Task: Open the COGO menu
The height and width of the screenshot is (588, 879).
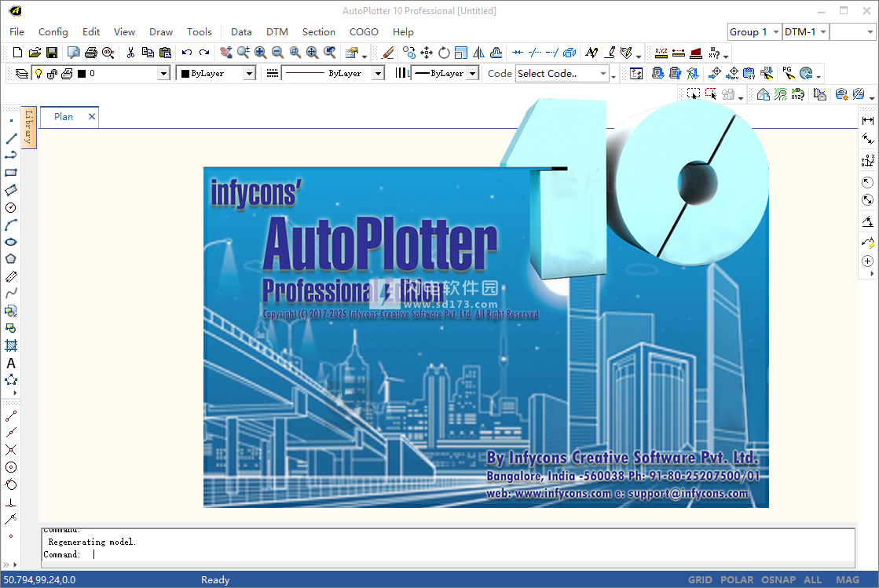Action: [x=364, y=32]
